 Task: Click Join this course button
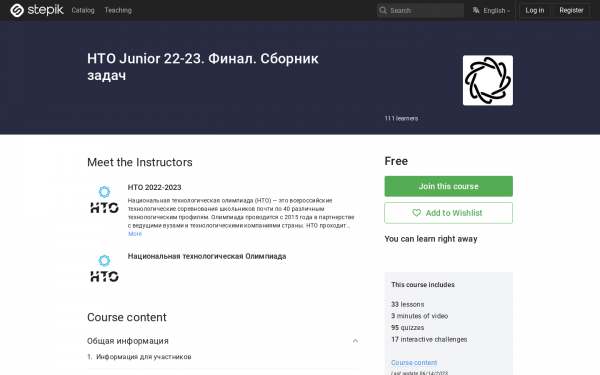(x=448, y=186)
